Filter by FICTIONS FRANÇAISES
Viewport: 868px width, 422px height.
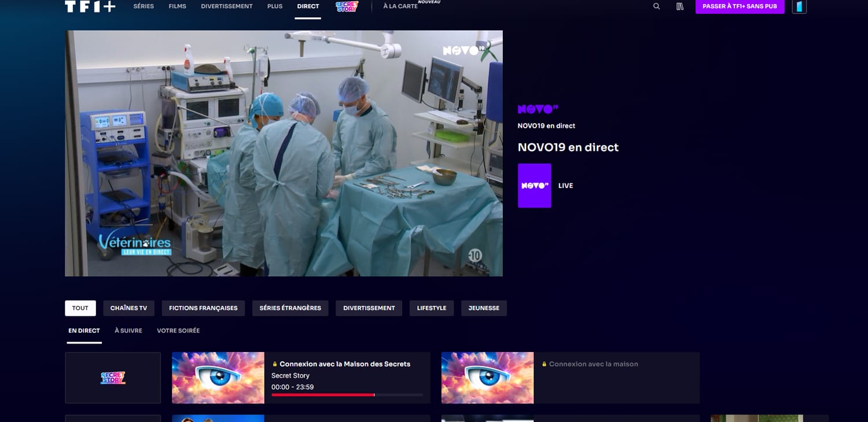click(203, 308)
